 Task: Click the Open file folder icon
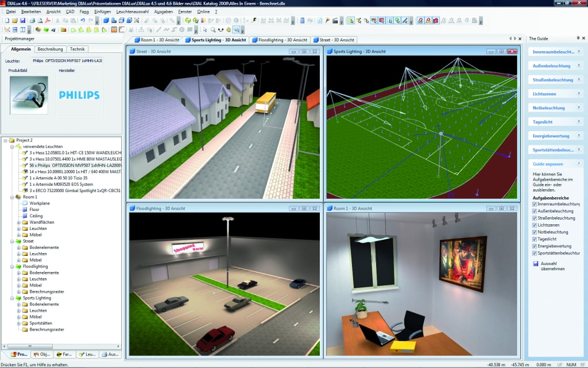15,21
